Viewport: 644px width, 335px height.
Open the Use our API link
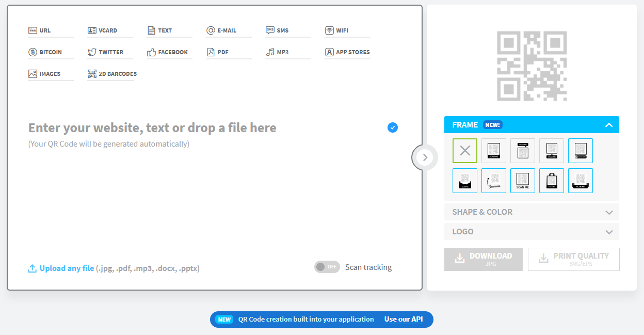coord(404,320)
